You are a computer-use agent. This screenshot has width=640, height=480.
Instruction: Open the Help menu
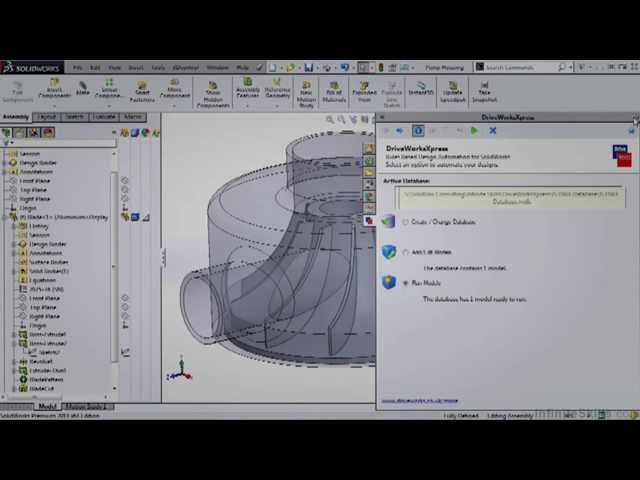pyautogui.click(x=242, y=68)
